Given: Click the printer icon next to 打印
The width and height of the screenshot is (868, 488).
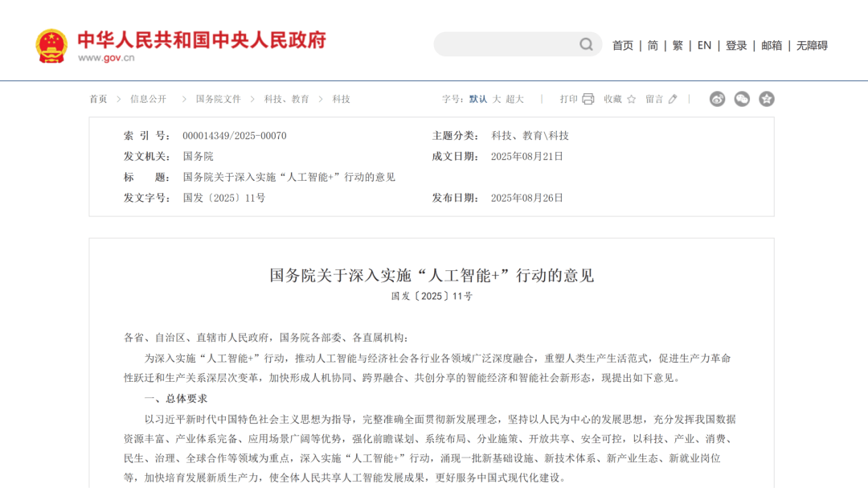Looking at the screenshot, I should tap(588, 99).
